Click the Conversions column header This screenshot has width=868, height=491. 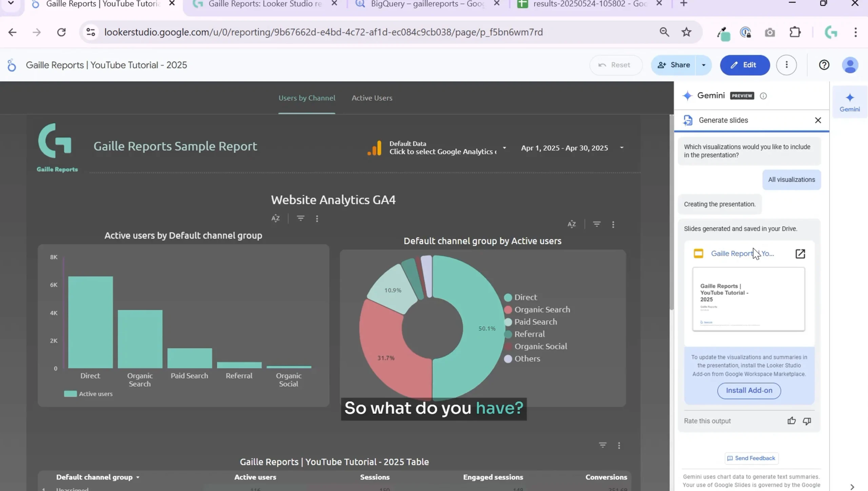[x=606, y=477]
